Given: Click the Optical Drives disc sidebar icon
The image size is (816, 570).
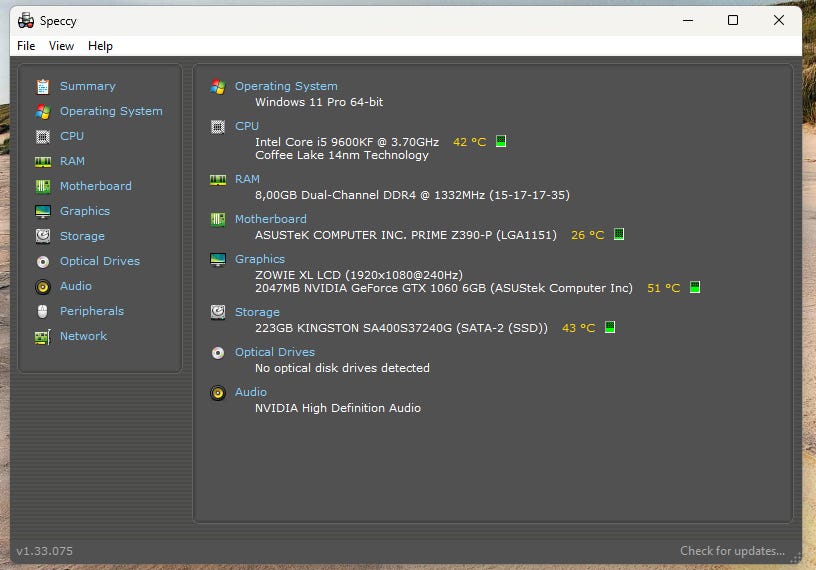Looking at the screenshot, I should coord(43,261).
